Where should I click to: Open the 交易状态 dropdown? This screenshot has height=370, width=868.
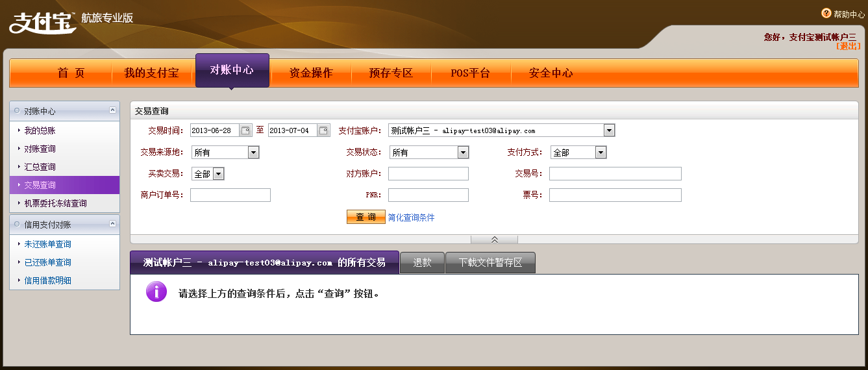tap(463, 153)
